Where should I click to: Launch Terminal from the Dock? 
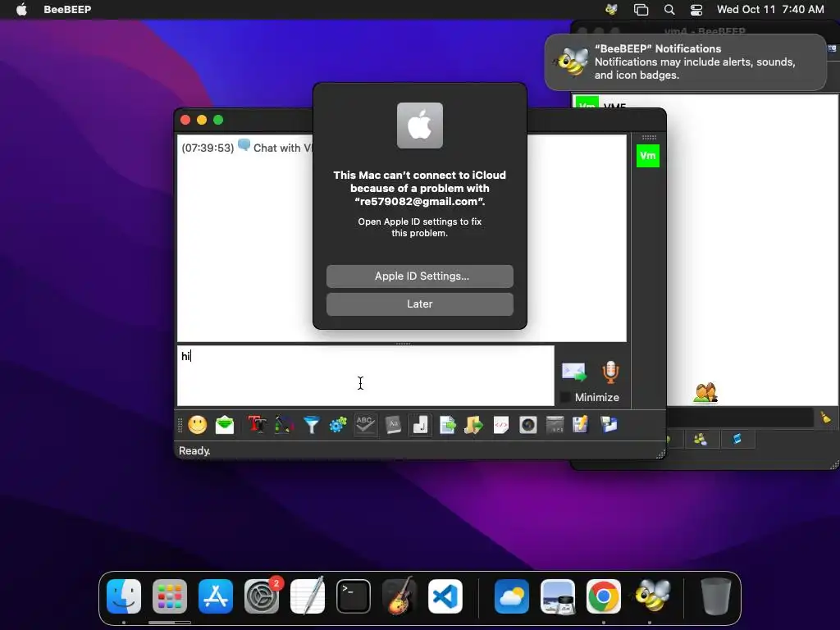(354, 596)
